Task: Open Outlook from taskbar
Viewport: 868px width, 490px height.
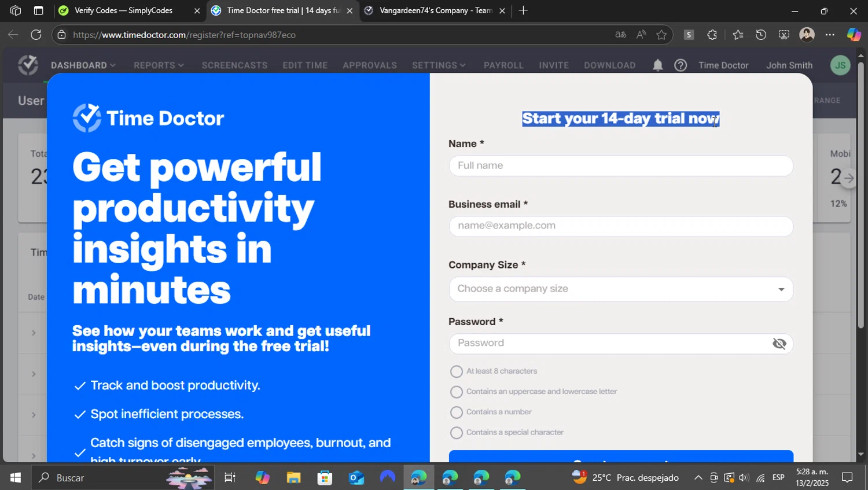Action: click(x=356, y=478)
